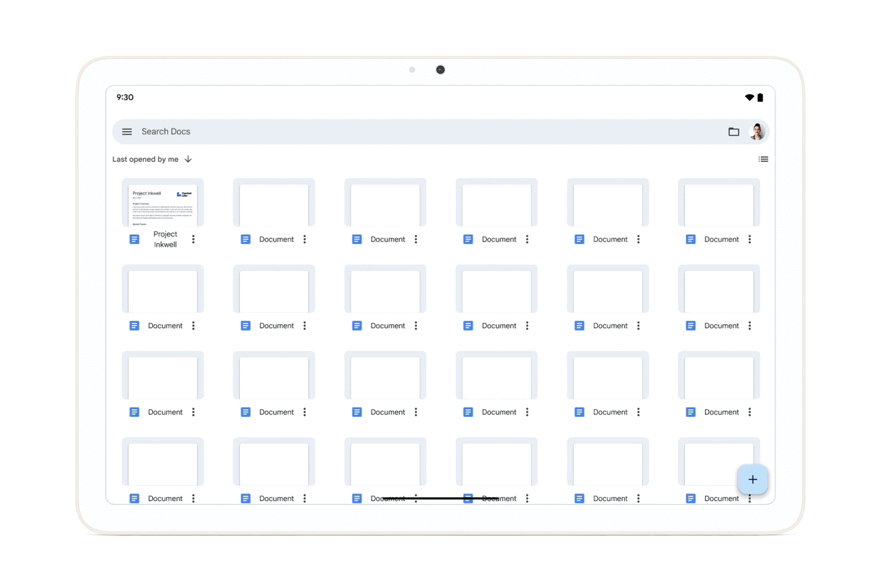Open the third row's fourth document thumbnail
The width and height of the screenshot is (882, 588).
click(496, 376)
